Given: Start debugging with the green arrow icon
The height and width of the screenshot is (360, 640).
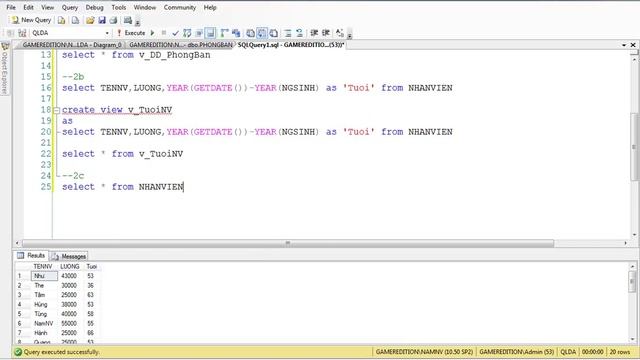Looking at the screenshot, I should coord(153,33).
